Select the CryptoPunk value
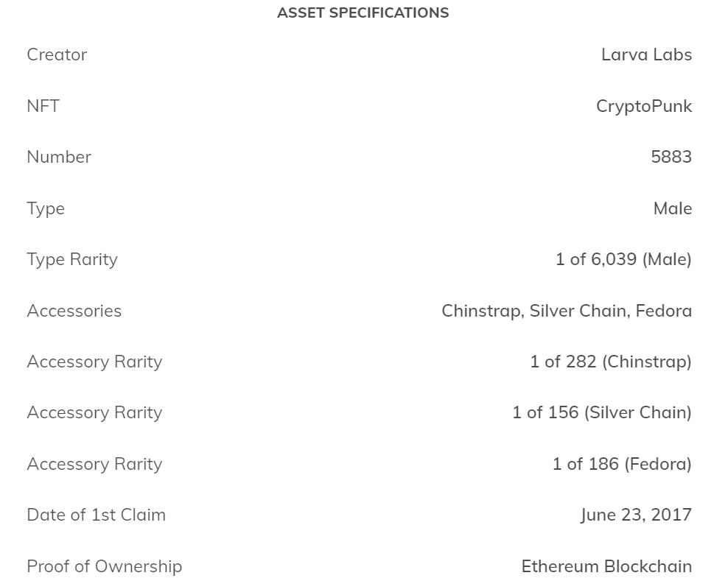 (643, 106)
